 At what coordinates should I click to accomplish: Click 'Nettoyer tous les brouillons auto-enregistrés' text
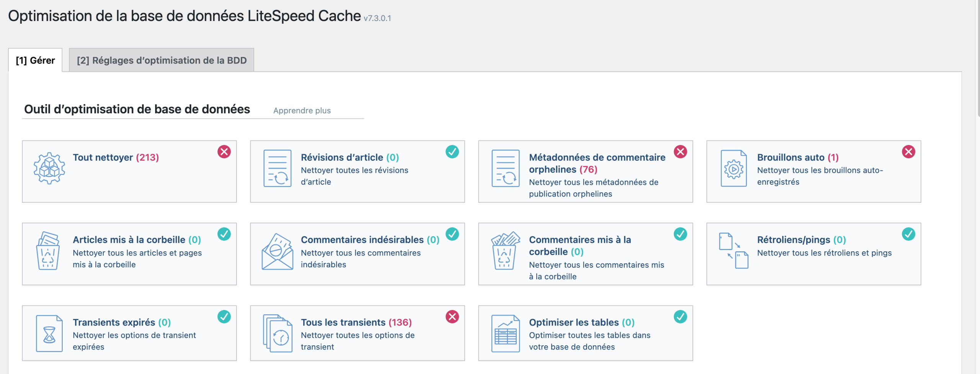pos(820,176)
